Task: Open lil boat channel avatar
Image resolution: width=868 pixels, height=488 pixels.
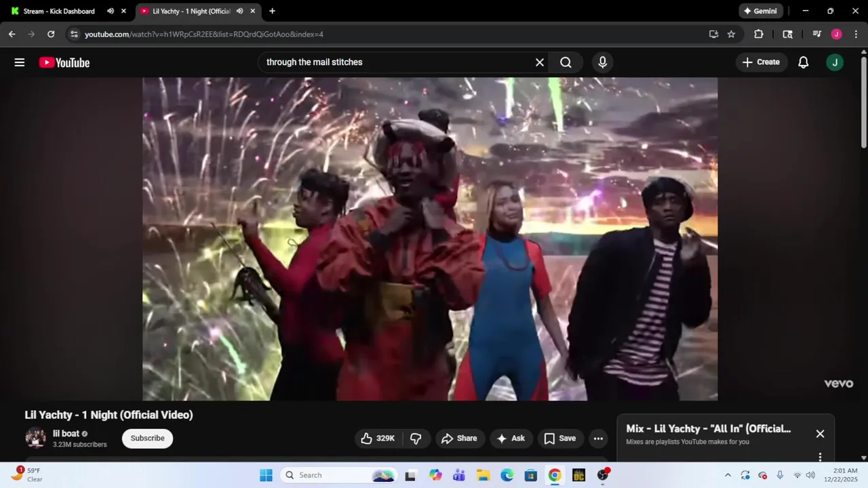Action: [36, 439]
